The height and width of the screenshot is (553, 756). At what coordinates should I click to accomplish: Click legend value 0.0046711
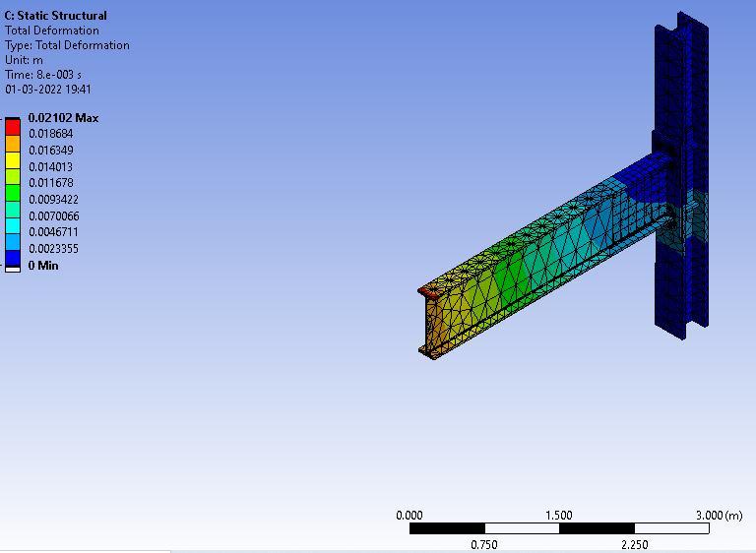click(53, 232)
